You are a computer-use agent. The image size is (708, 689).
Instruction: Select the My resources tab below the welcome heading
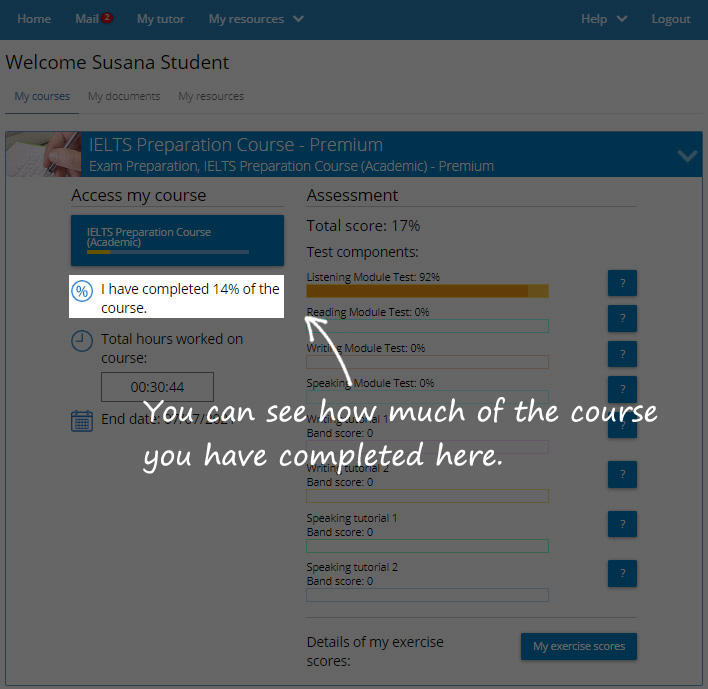click(x=211, y=96)
